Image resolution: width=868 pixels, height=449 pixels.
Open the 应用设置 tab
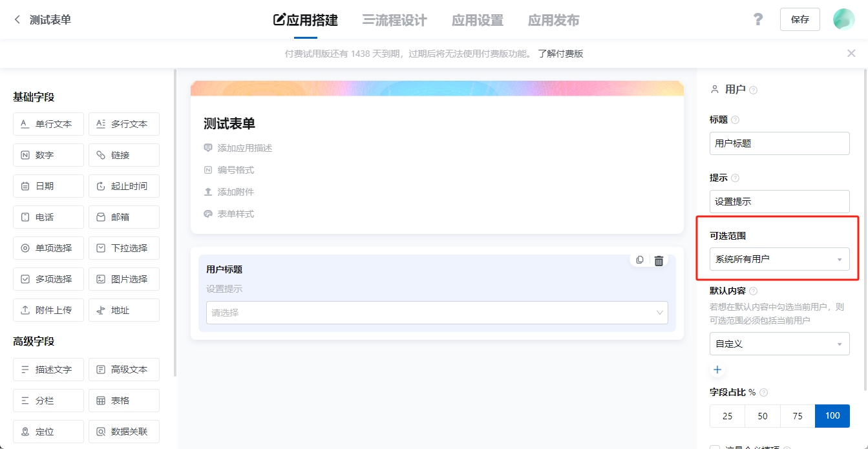(477, 19)
